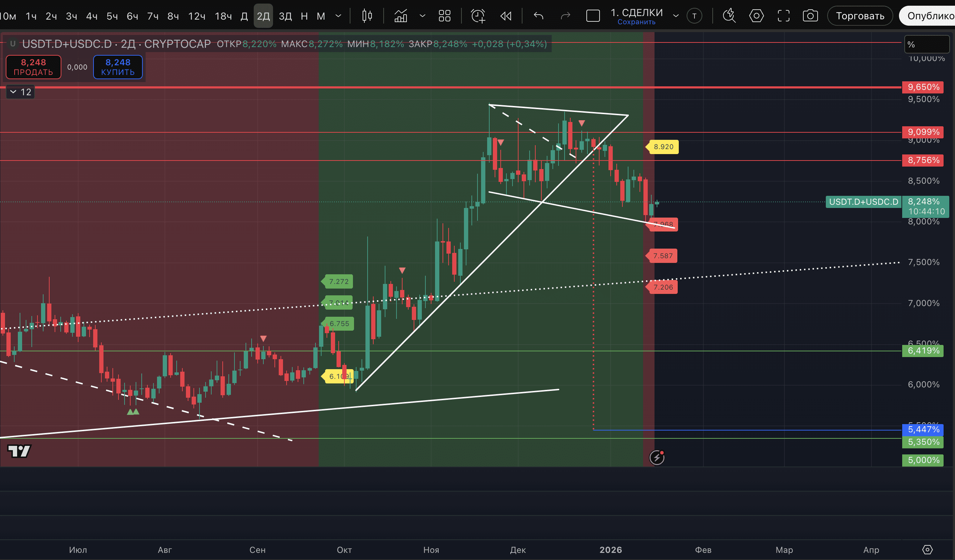955x560 pixels.
Task: Open the candlestick chart type selector
Action: click(367, 16)
